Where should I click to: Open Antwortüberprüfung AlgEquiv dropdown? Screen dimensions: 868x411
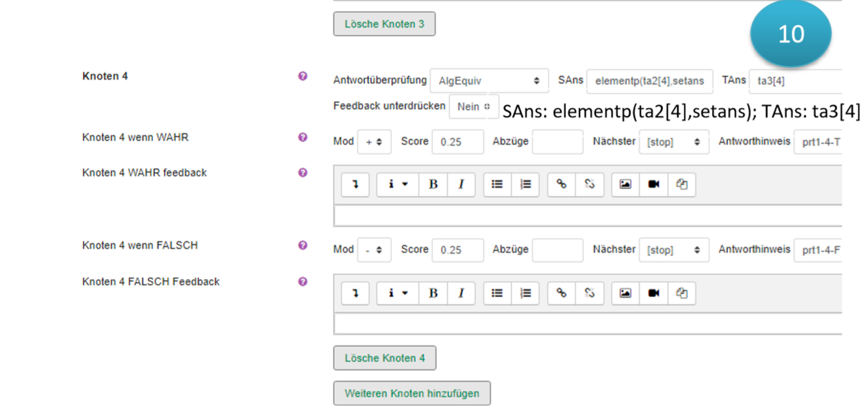tap(489, 81)
